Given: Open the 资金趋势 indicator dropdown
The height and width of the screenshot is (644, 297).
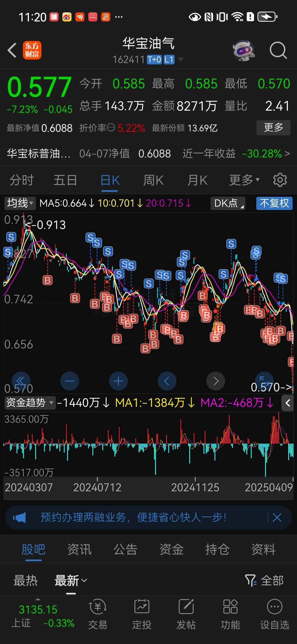Looking at the screenshot, I should pos(30,403).
